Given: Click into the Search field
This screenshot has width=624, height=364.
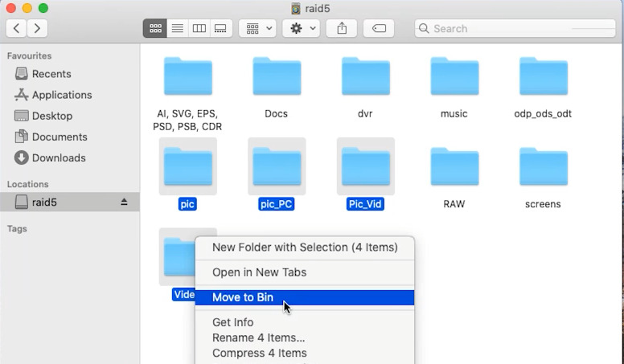Looking at the screenshot, I should pyautogui.click(x=515, y=29).
